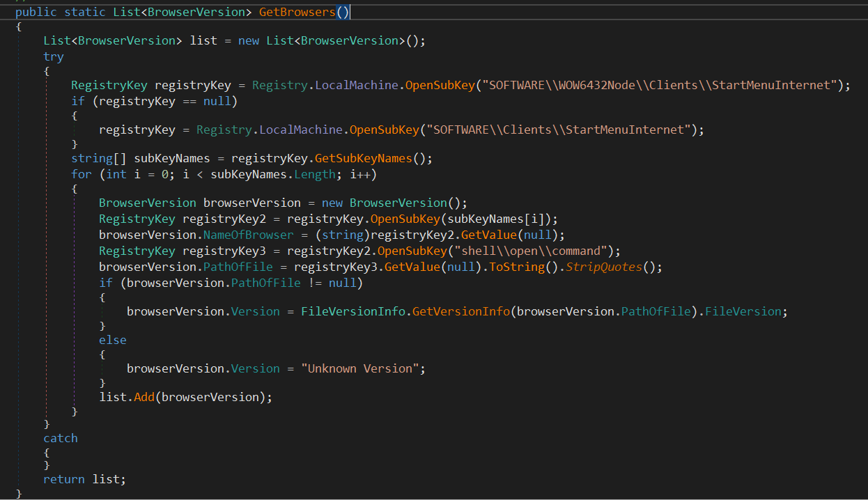Image resolution: width=868 pixels, height=500 pixels.
Task: Click the return keyword
Action: (64, 479)
